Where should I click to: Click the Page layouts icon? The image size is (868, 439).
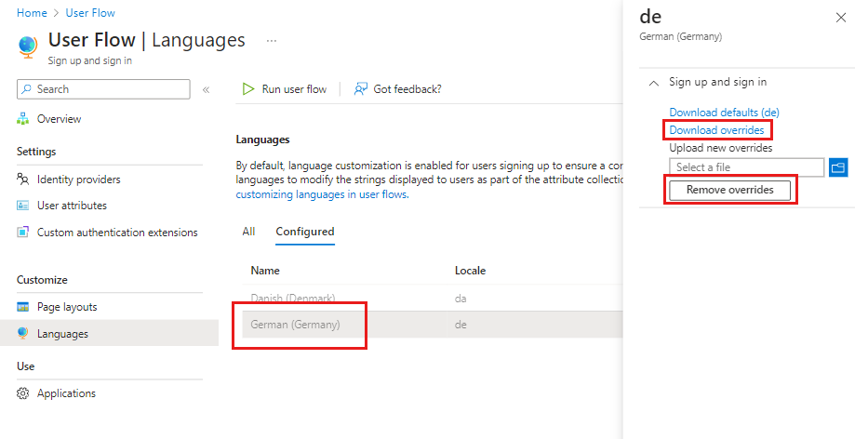(x=22, y=307)
